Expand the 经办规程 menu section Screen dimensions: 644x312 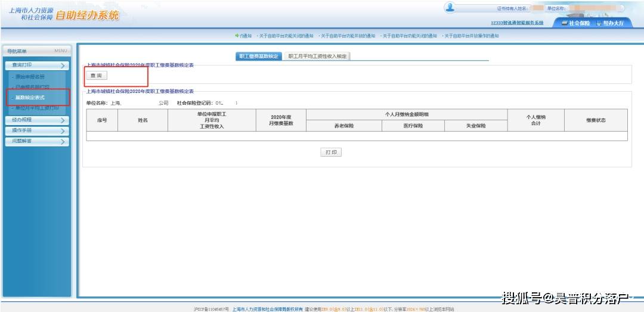point(37,120)
